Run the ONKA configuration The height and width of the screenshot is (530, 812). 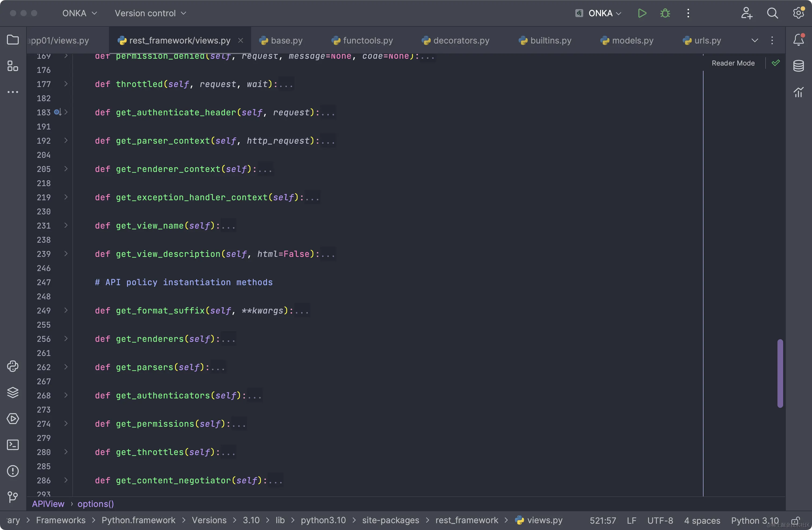pyautogui.click(x=642, y=13)
